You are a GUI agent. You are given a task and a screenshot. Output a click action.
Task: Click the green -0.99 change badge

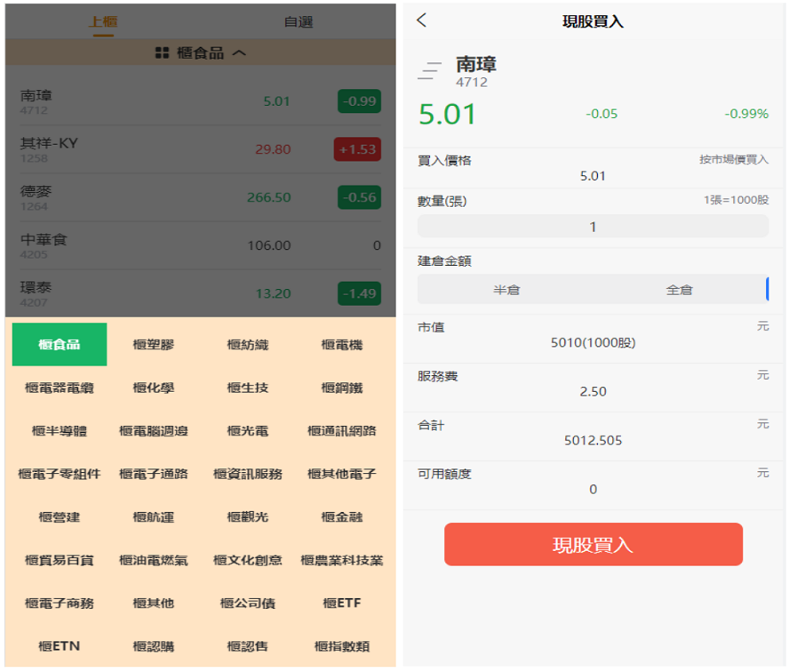coord(359,101)
